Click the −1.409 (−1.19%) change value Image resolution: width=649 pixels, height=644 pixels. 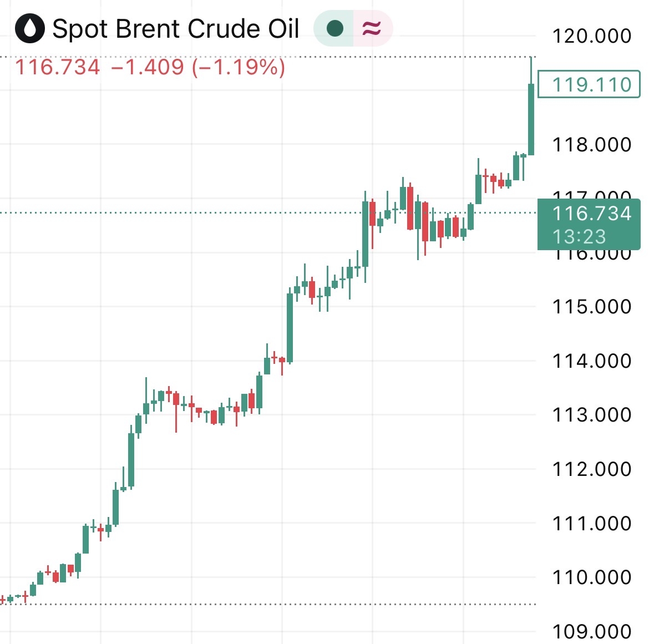point(198,67)
